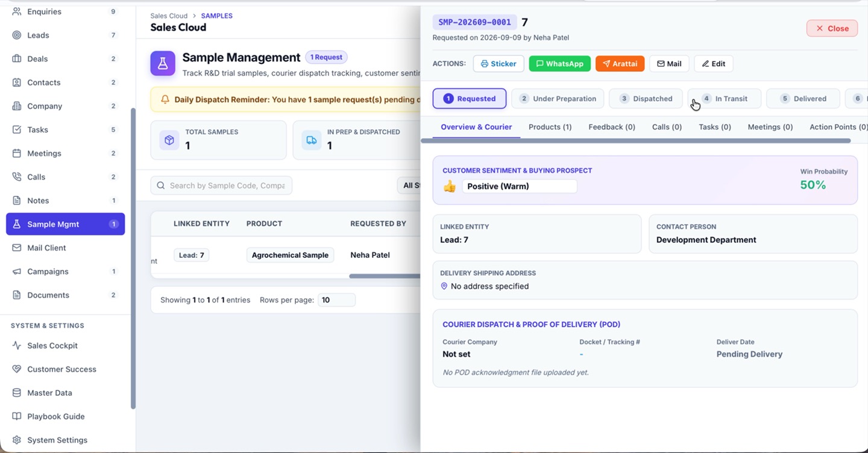The image size is (868, 453).
Task: Open the Customer Success heart icon
Action: tap(17, 369)
